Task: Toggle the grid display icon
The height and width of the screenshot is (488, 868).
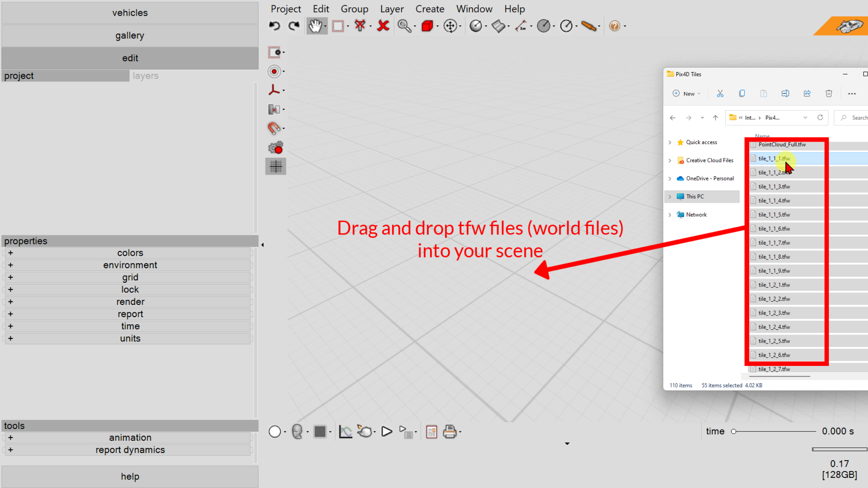Action: [x=276, y=166]
